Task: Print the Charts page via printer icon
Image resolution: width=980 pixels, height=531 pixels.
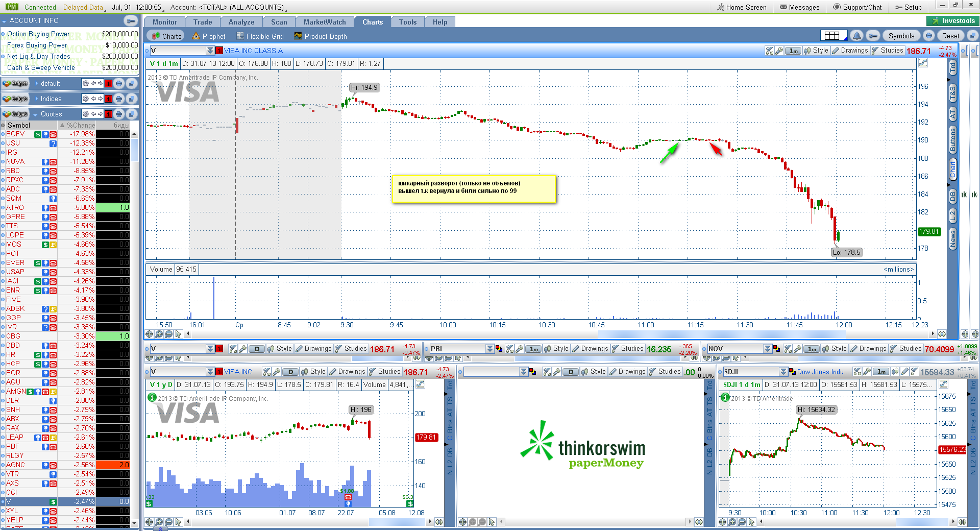Action: (929, 36)
